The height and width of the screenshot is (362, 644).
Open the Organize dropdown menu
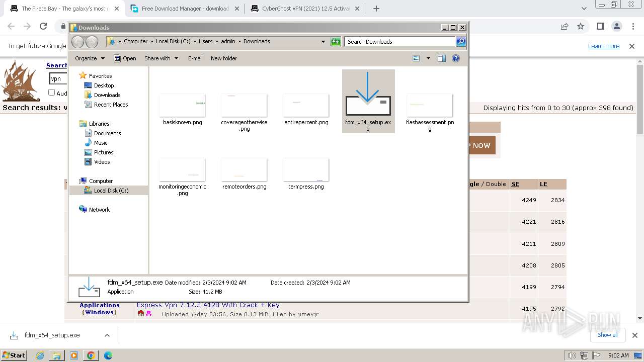pyautogui.click(x=90, y=58)
